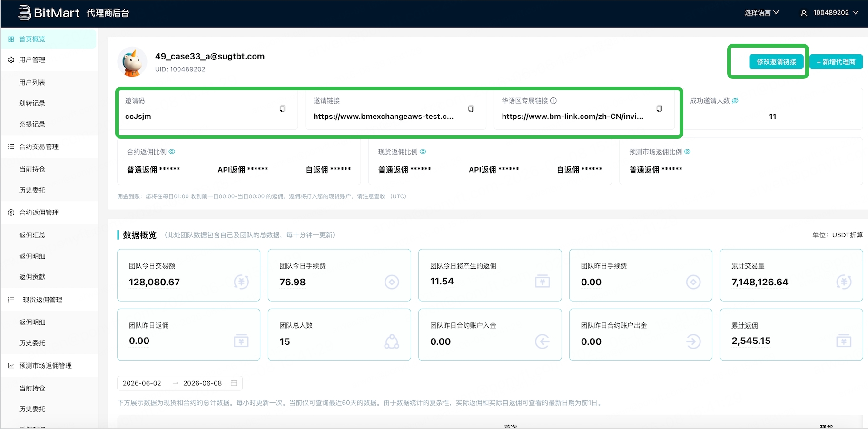Expand 用户管理 sidebar section

tap(49, 60)
